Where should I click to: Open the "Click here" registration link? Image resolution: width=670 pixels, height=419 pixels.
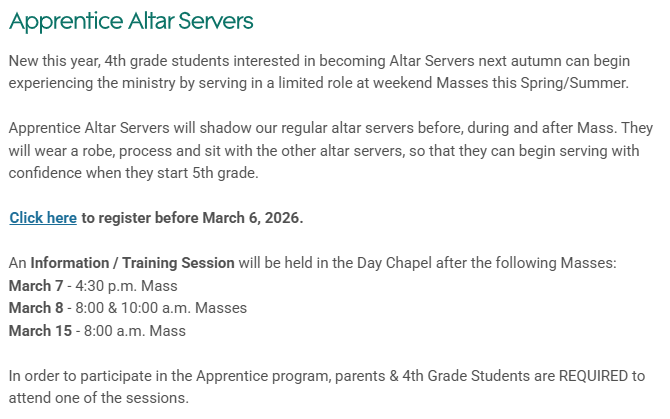(x=43, y=217)
